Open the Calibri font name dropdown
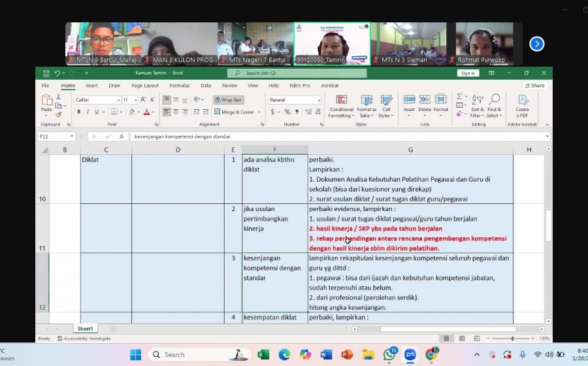588x366 pixels. click(97, 100)
